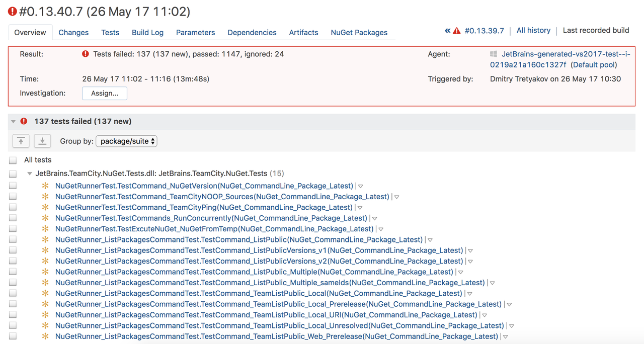Tick checkbox for TestExcuteNuGet_NuGetFromTemp test
644x344 pixels.
click(x=13, y=229)
